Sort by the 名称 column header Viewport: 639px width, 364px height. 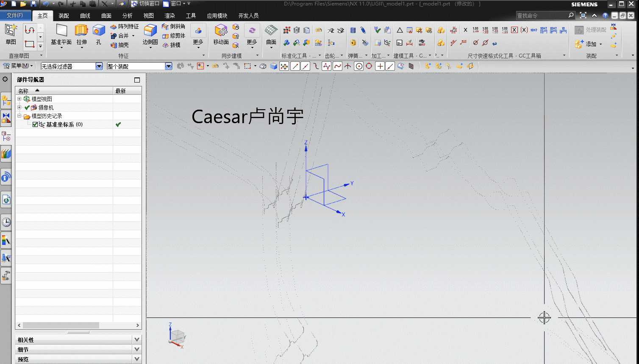64,91
